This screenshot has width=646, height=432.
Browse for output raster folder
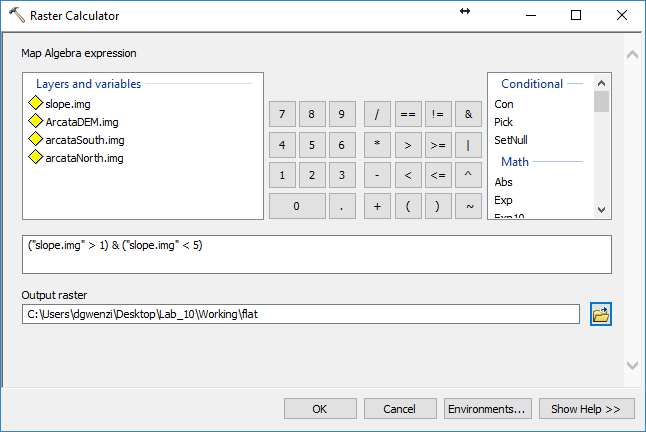[601, 314]
